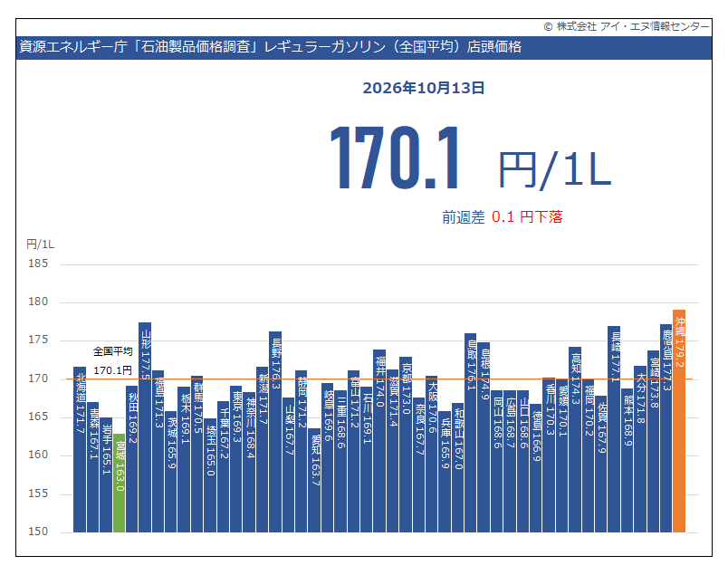Click the green 宮城 163.0 bar
This screenshot has height=575, width=728.
[120, 483]
